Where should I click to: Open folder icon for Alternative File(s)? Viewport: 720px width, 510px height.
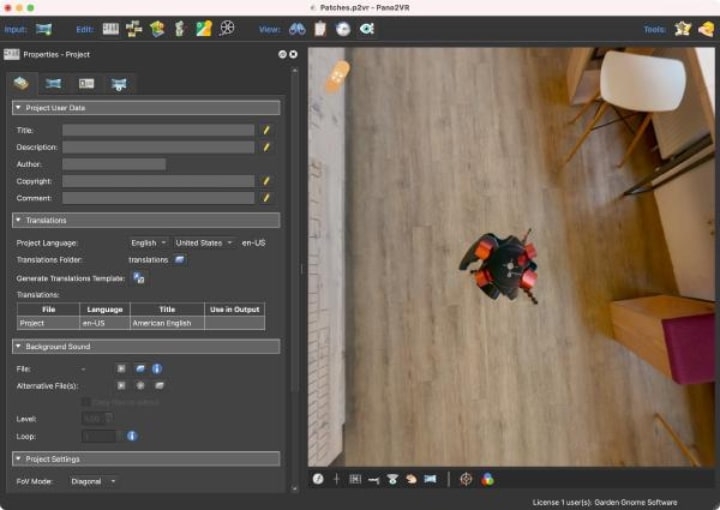click(159, 386)
